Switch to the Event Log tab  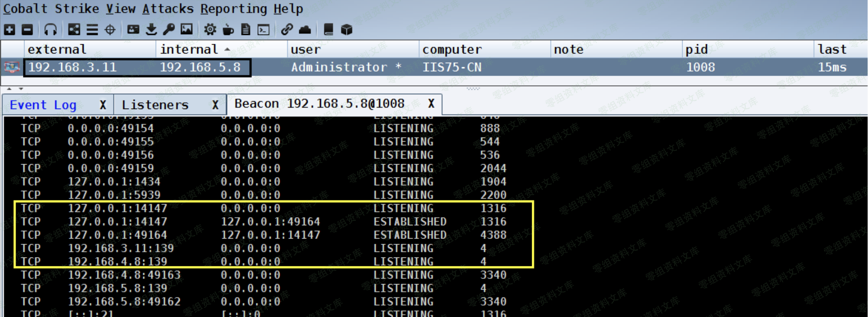coord(43,105)
